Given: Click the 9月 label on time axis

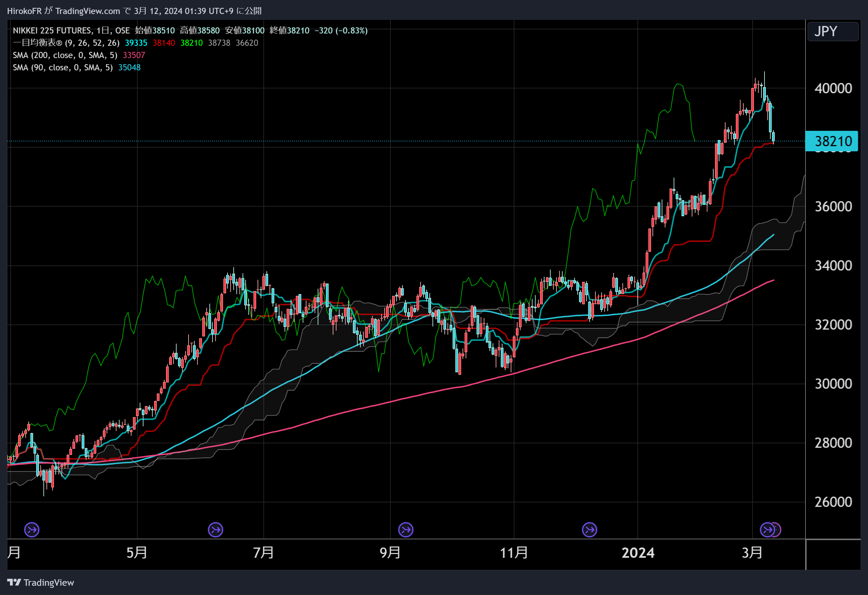Looking at the screenshot, I should coord(390,552).
